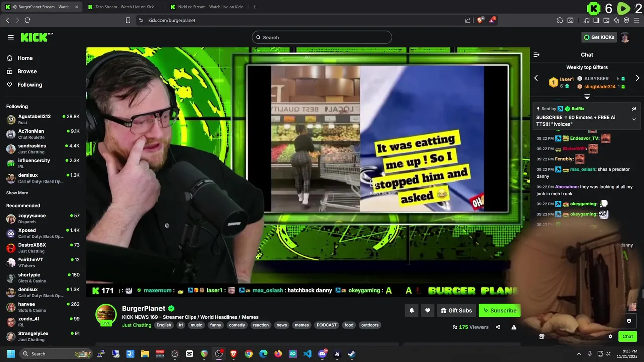
Task: Open chat settings gear
Action: pyautogui.click(x=610, y=337)
